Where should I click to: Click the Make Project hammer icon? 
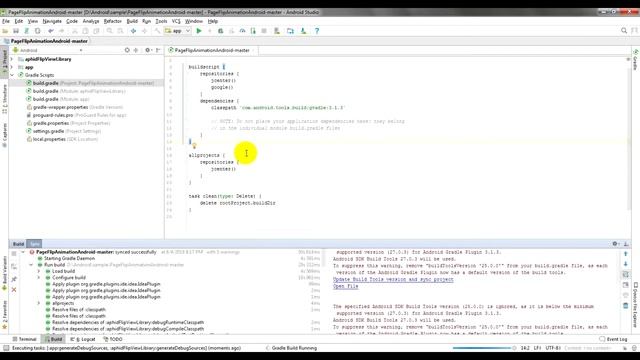(157, 31)
